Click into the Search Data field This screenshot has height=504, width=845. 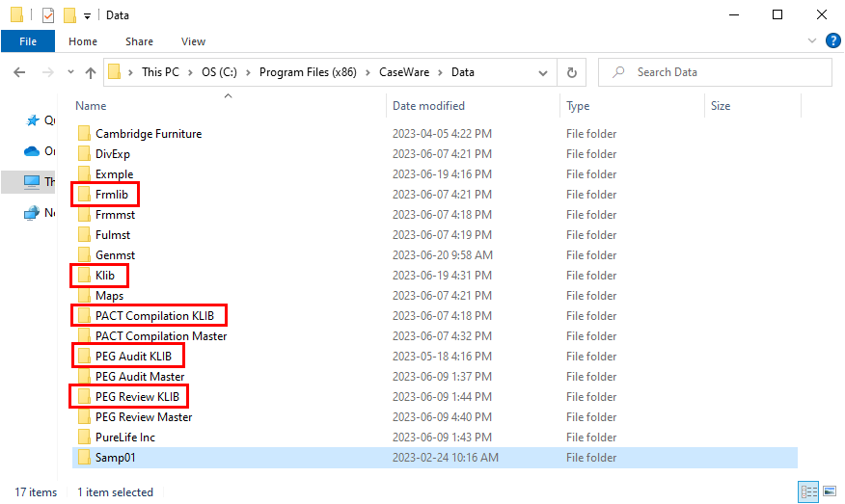(715, 72)
